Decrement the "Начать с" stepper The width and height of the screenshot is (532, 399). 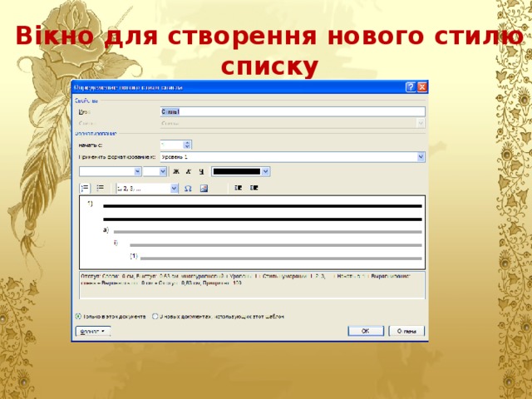pyautogui.click(x=187, y=147)
